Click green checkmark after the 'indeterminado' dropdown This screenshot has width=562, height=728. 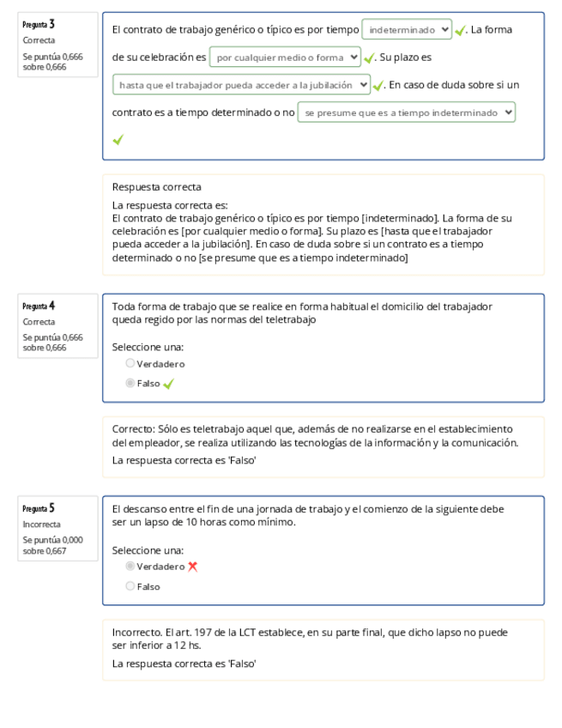tap(461, 30)
